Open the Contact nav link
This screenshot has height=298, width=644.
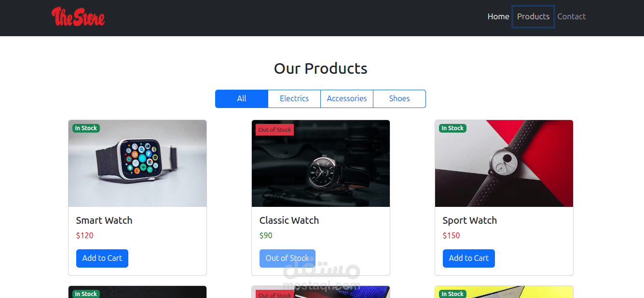572,16
